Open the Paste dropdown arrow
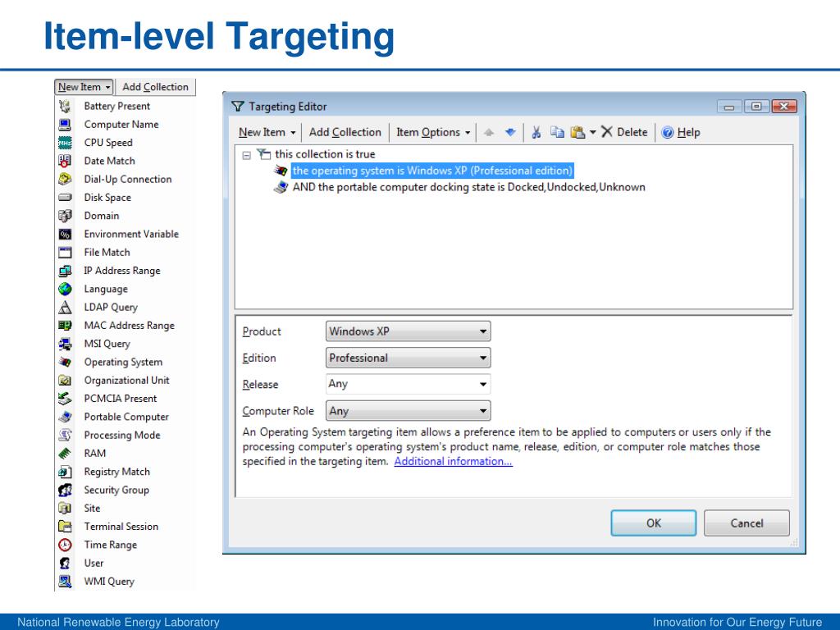Image resolution: width=840 pixels, height=630 pixels. coord(592,132)
